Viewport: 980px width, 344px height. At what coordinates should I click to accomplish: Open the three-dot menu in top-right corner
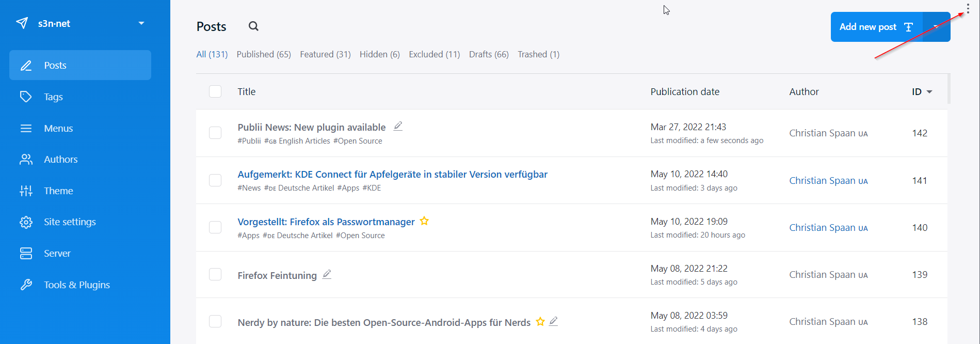coord(968,9)
